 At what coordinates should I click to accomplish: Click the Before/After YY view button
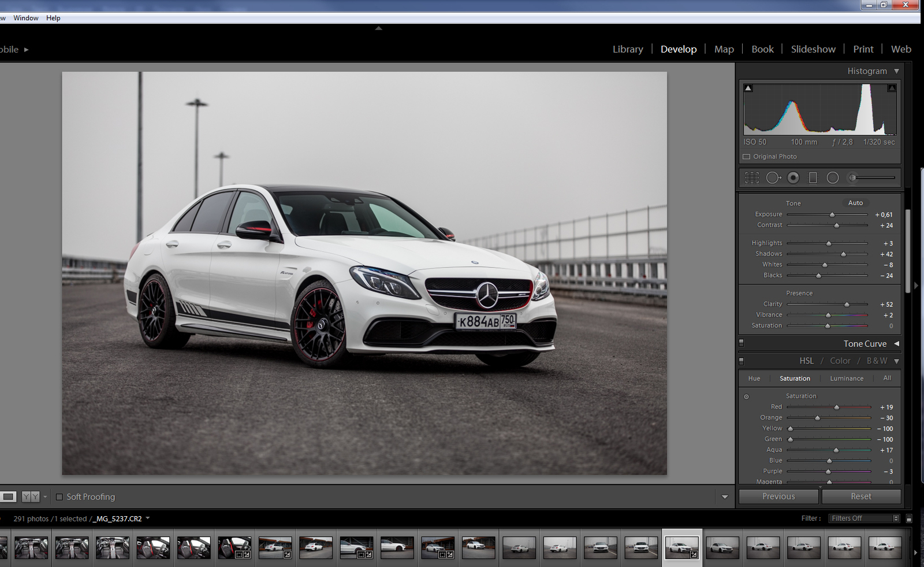31,496
